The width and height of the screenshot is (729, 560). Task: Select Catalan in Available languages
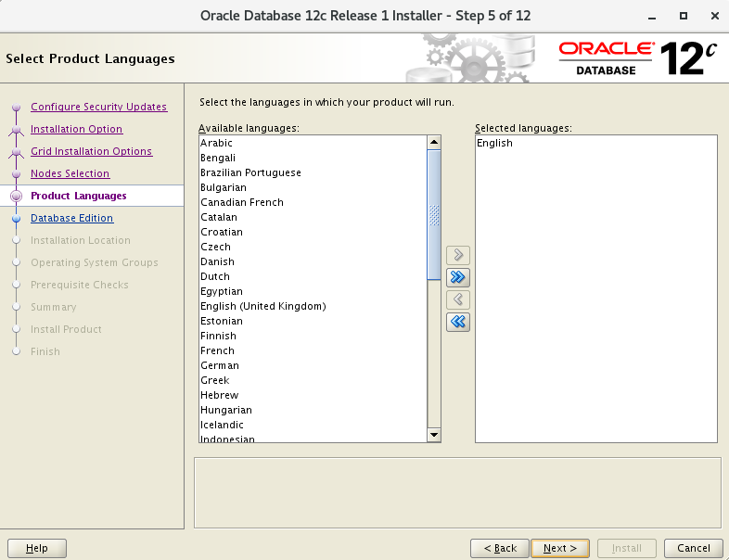[x=313, y=218]
